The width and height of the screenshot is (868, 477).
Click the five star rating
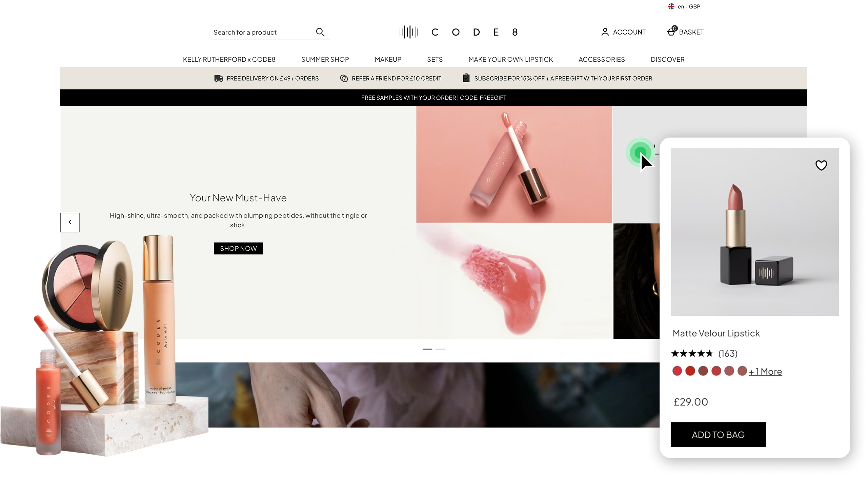pyautogui.click(x=692, y=354)
